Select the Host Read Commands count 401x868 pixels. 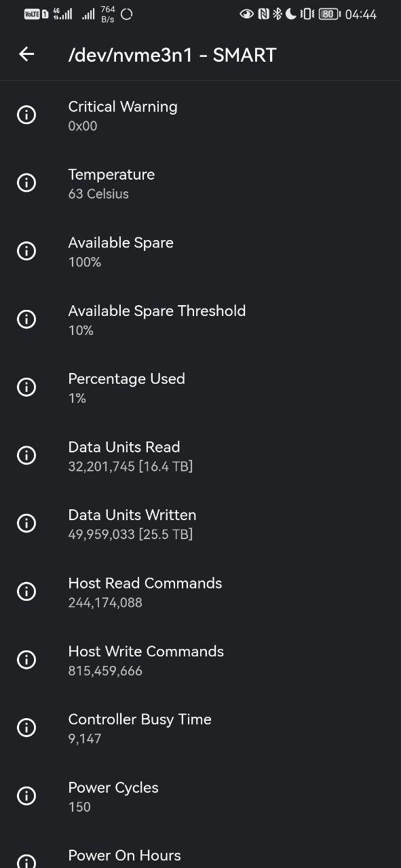pos(105,602)
